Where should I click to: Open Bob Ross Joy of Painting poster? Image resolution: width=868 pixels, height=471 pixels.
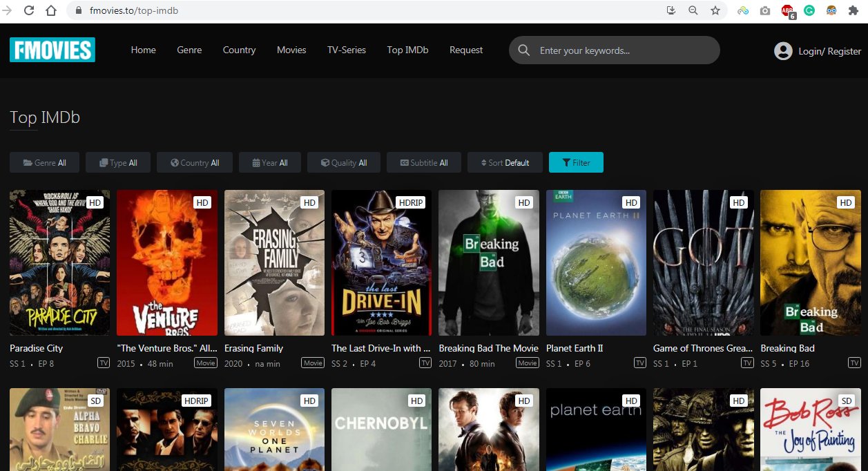(x=811, y=430)
